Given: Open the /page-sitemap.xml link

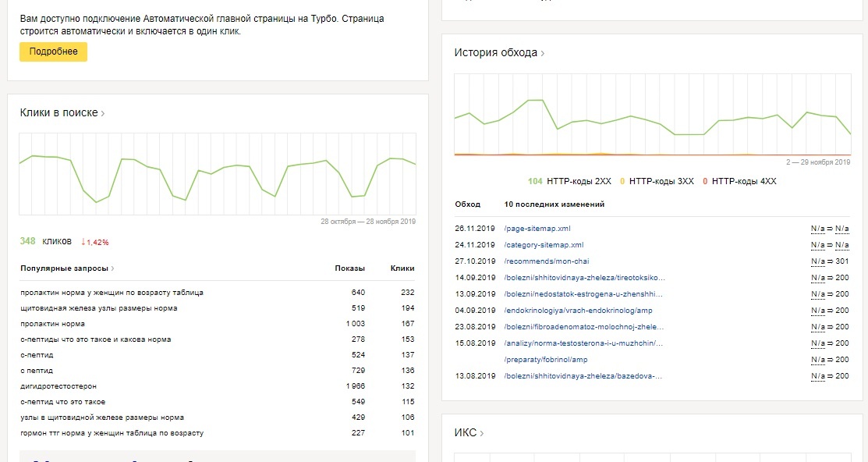Looking at the screenshot, I should click(538, 229).
